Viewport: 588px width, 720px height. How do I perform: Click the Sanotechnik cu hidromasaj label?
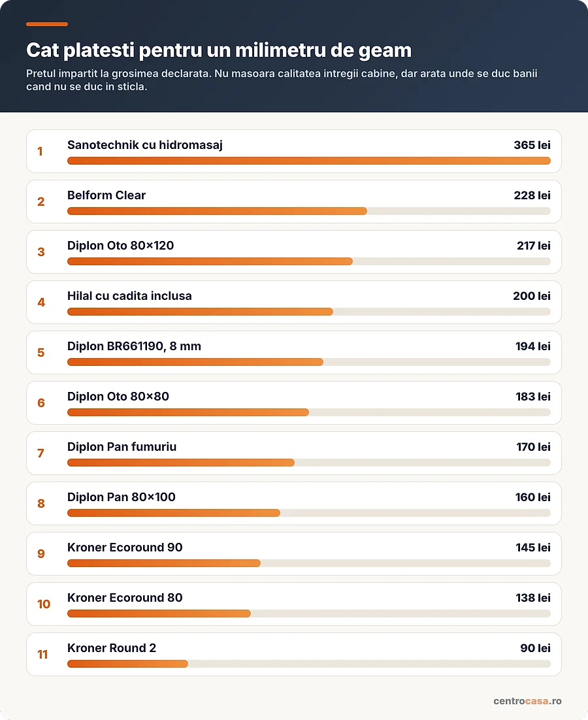[x=144, y=145]
